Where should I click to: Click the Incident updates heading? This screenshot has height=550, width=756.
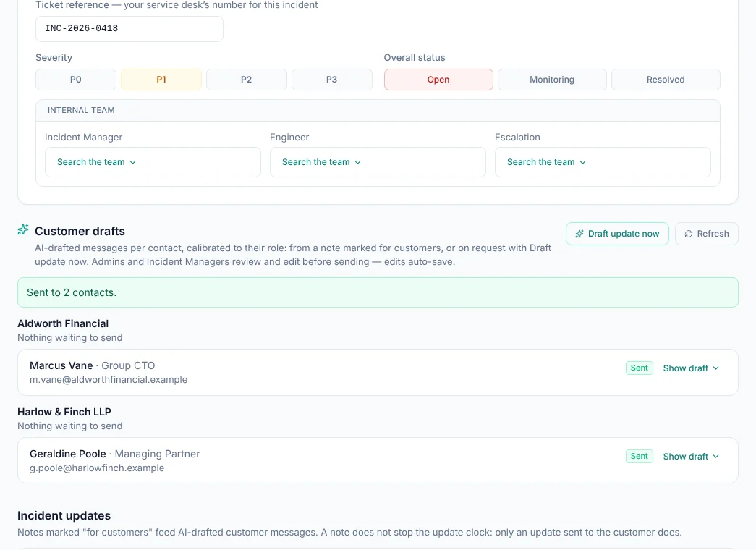point(64,516)
